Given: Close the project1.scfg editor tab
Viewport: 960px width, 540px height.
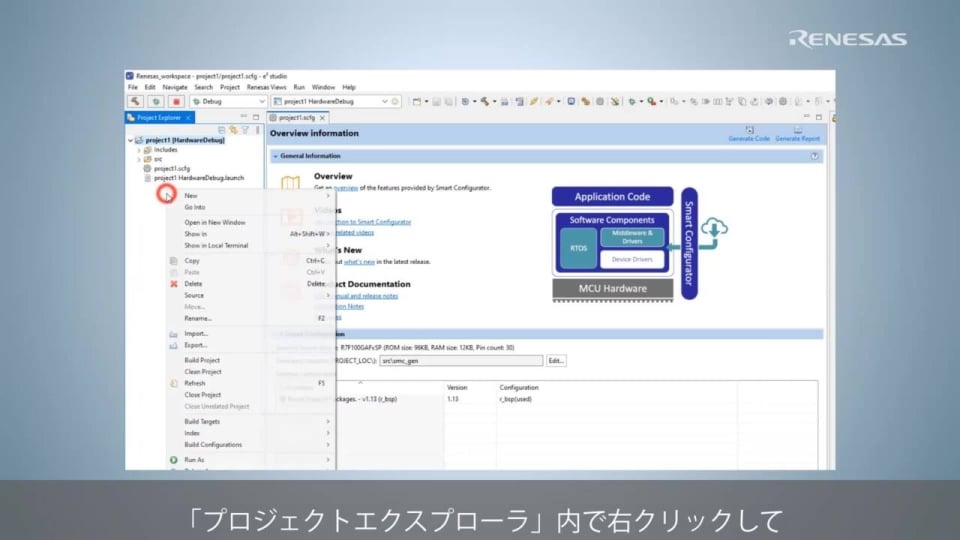Looking at the screenshot, I should [322, 118].
